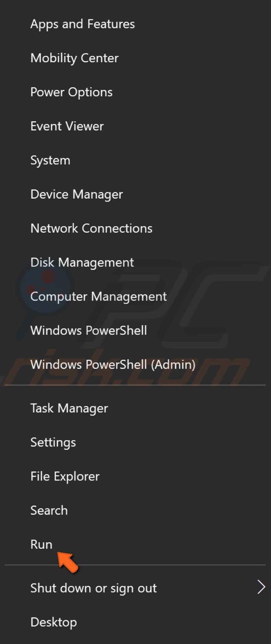
Task: Click the orange arrow pointing at Run
Action: point(68,562)
